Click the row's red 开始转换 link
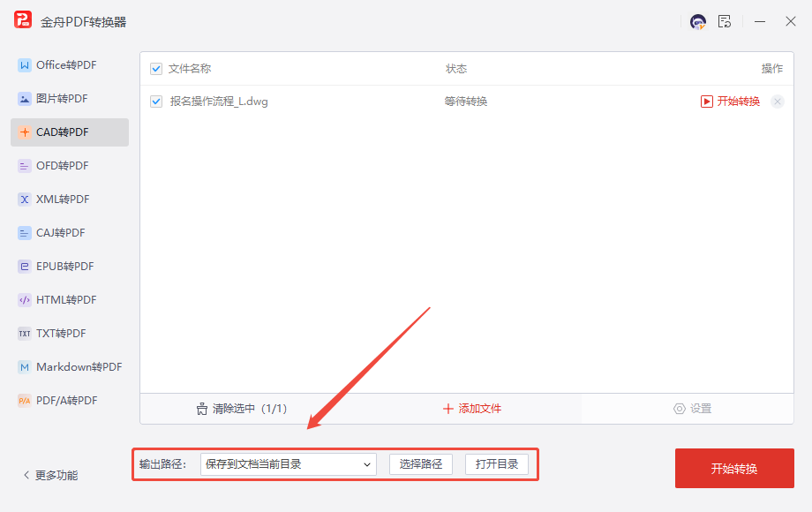This screenshot has height=512, width=812. coord(738,102)
